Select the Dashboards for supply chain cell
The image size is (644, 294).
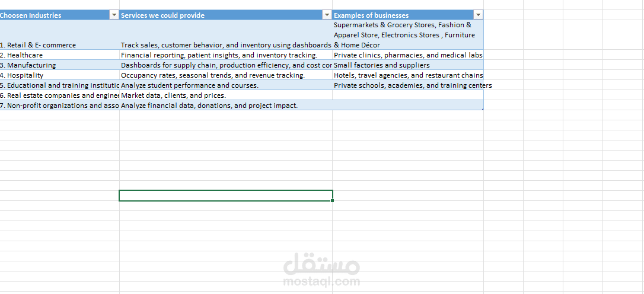click(x=226, y=65)
